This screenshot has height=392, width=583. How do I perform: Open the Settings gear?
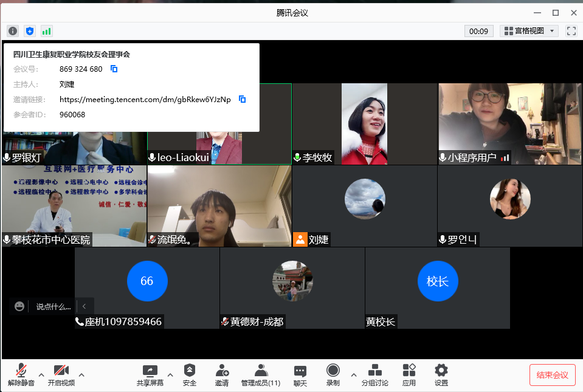coord(441,374)
